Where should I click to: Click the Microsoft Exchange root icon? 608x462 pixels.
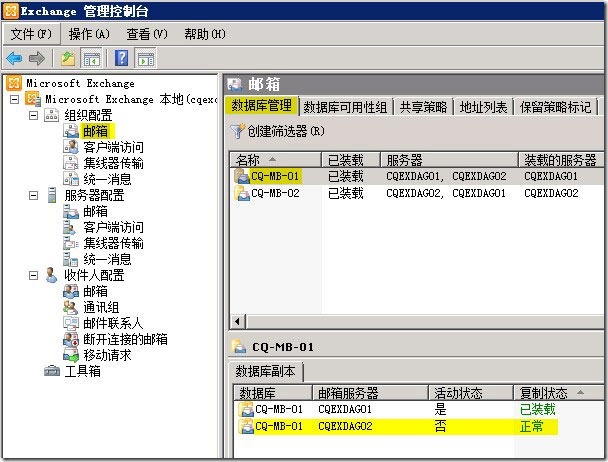click(14, 83)
